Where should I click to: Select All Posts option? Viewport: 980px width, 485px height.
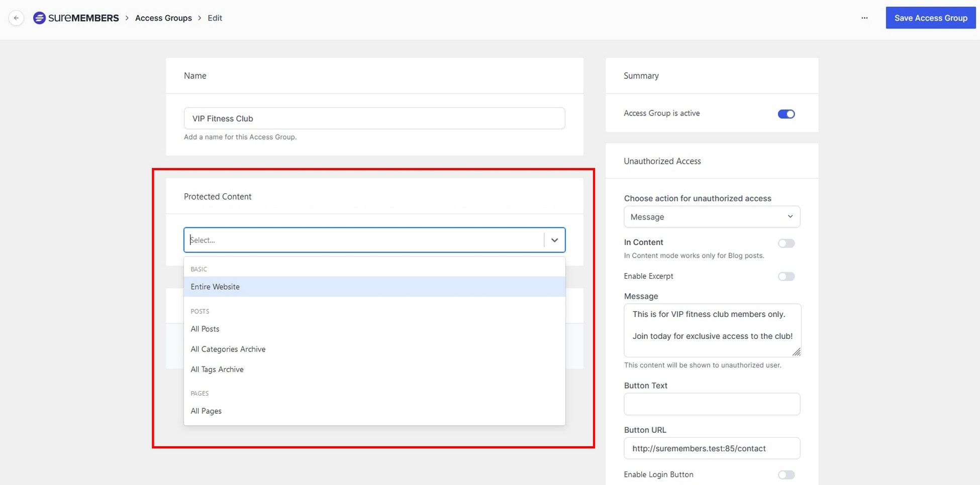coord(374,329)
